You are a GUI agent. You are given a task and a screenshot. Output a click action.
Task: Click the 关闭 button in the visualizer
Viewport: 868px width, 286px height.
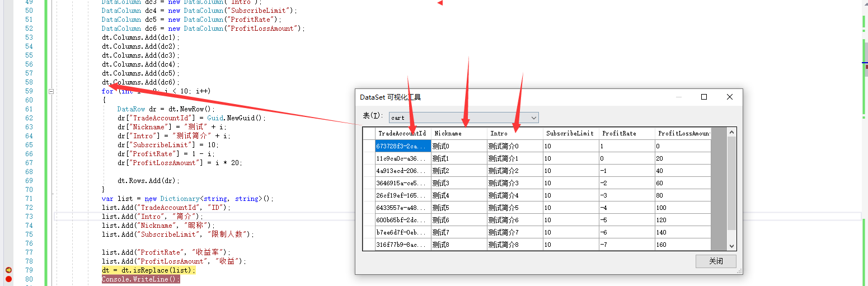716,261
